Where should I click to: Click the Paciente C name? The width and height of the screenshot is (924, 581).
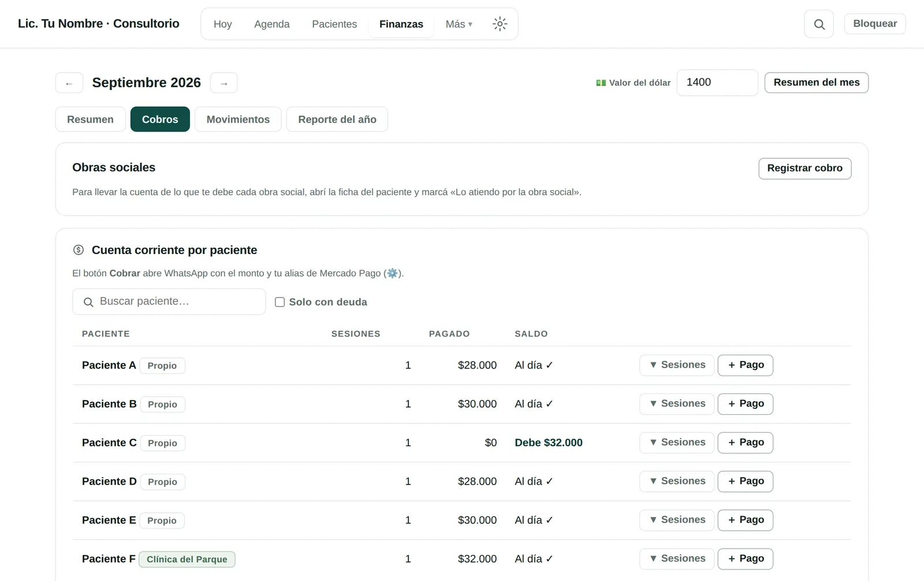click(109, 442)
